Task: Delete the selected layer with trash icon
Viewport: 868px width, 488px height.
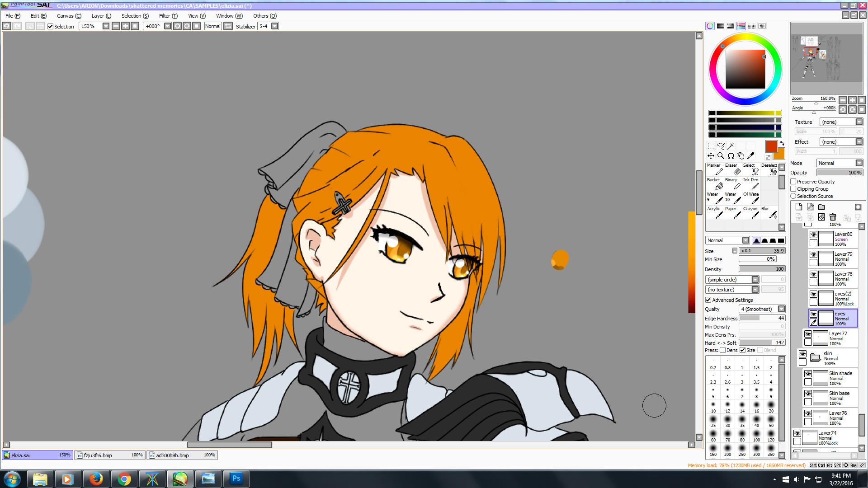Action: (833, 217)
